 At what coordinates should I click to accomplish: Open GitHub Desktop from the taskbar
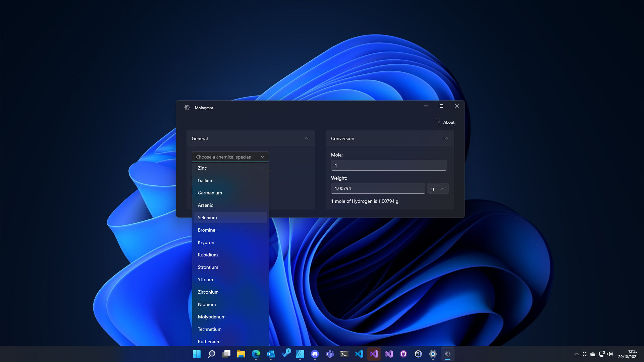tap(404, 354)
